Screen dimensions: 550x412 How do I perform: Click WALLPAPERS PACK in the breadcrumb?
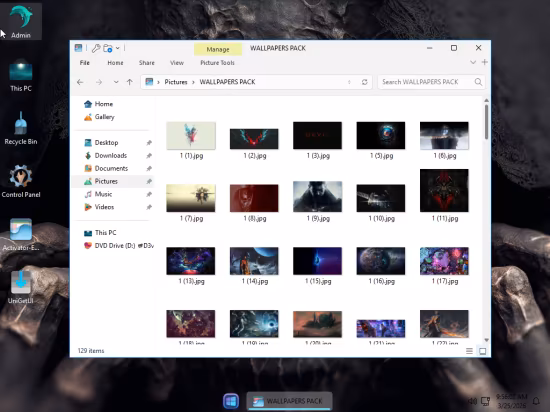227,82
